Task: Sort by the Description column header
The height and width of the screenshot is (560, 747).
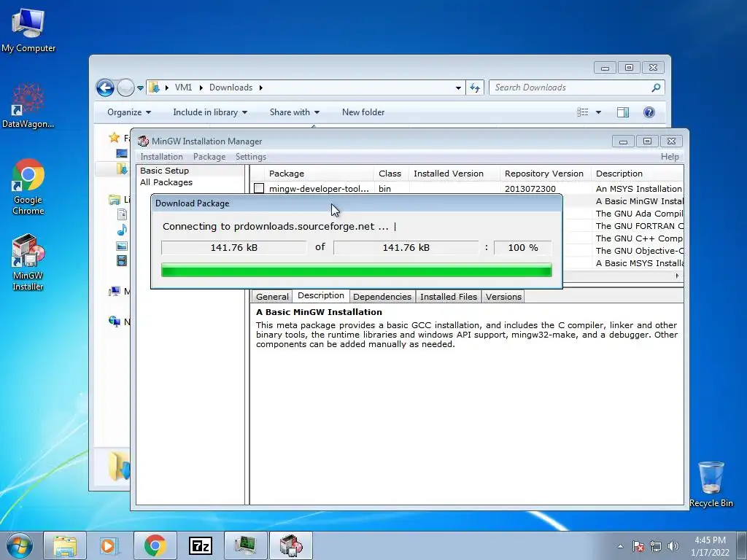Action: click(x=638, y=174)
